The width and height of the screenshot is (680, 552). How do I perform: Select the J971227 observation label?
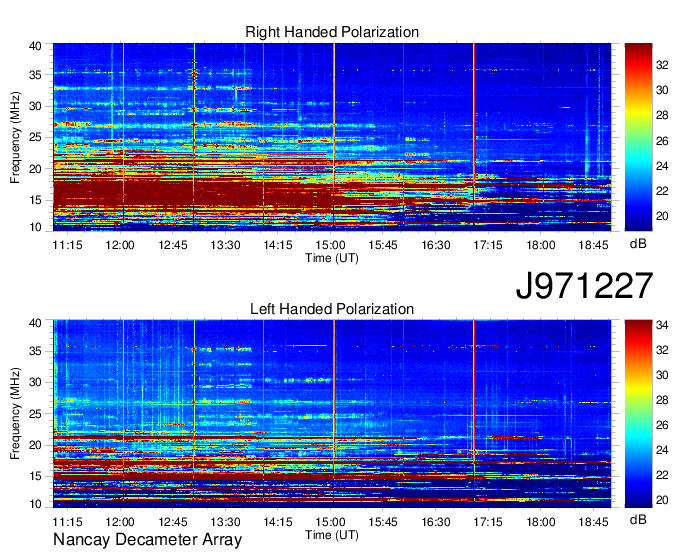pos(584,286)
